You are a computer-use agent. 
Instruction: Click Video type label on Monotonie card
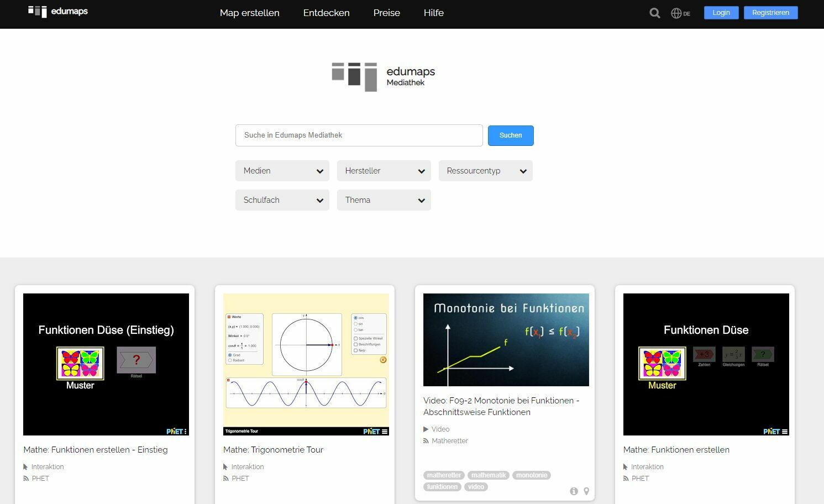tap(440, 429)
